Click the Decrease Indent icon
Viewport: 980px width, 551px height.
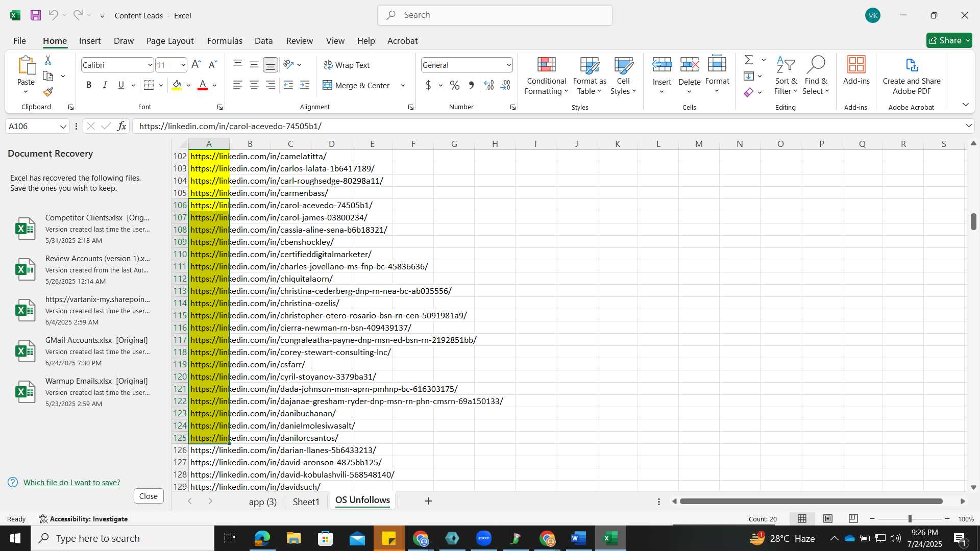click(288, 85)
